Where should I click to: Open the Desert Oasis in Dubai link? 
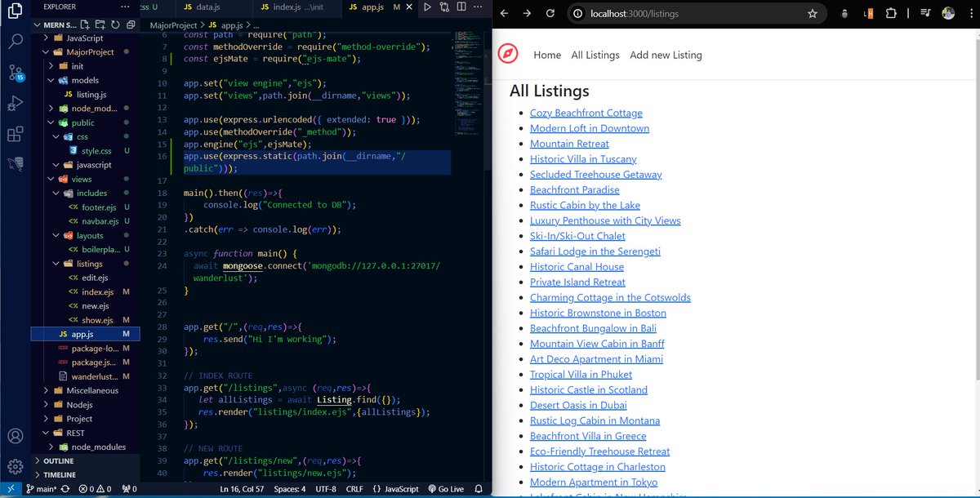click(578, 405)
